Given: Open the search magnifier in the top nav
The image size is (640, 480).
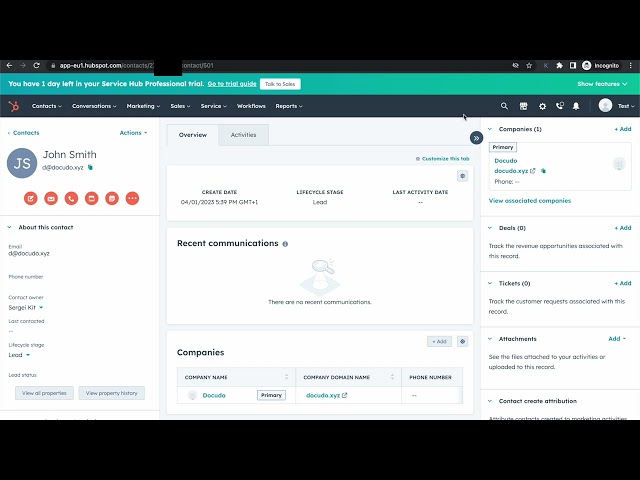Looking at the screenshot, I should pyautogui.click(x=504, y=106).
